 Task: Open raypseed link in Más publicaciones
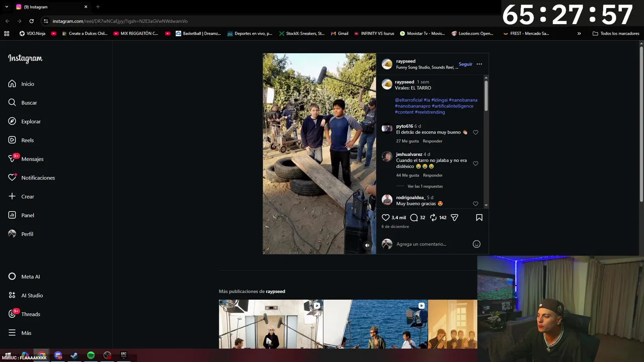275,292
